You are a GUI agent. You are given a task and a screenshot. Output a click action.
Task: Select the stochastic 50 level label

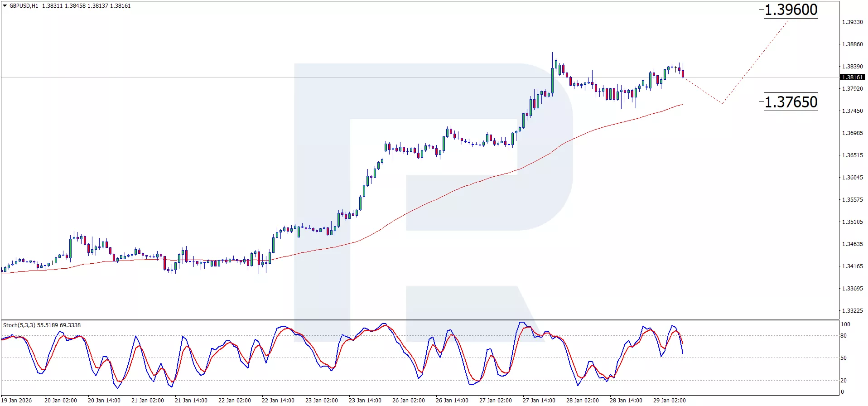click(x=843, y=358)
